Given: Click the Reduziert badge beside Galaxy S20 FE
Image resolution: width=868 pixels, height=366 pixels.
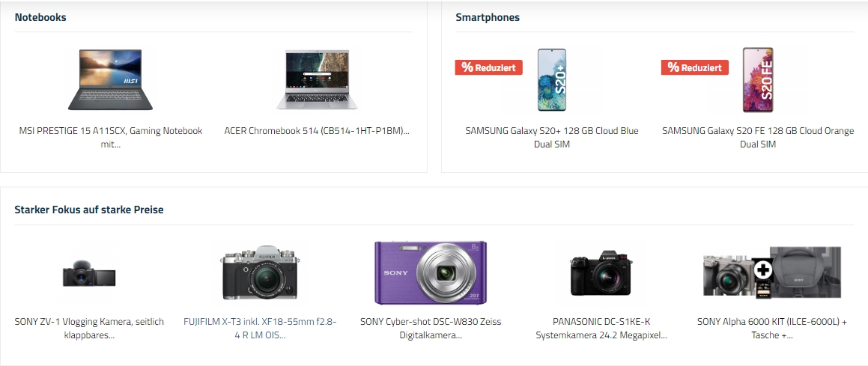Looking at the screenshot, I should pyautogui.click(x=695, y=67).
